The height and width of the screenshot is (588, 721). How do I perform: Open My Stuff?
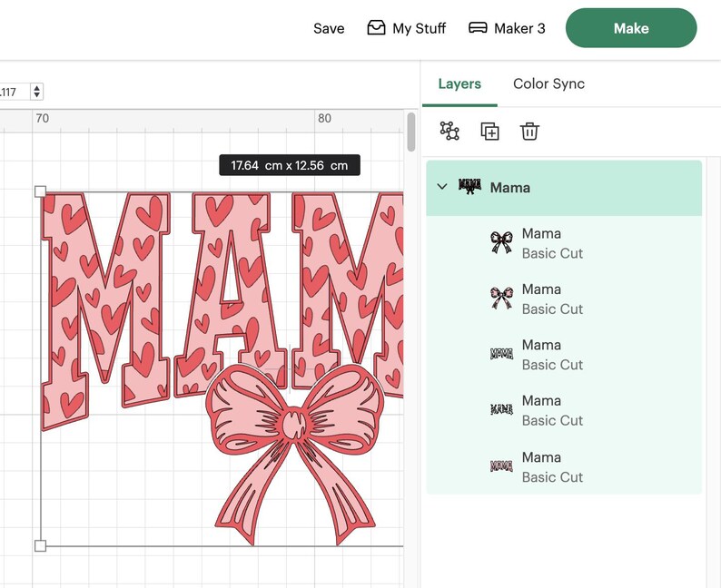coord(407,28)
